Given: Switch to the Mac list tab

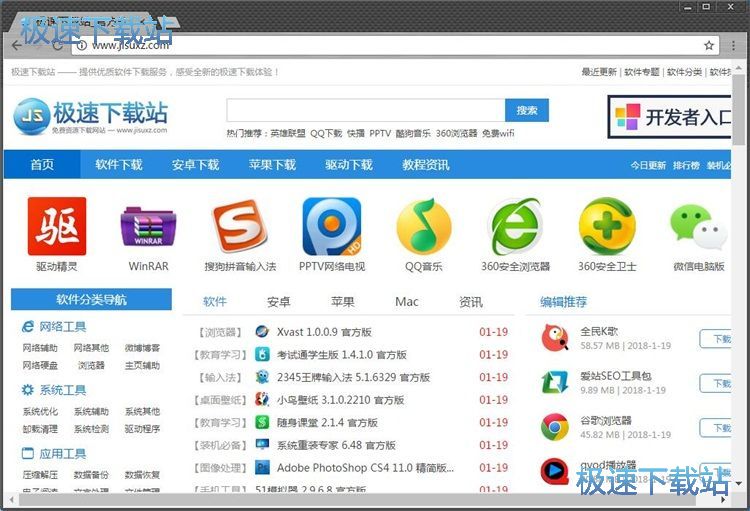Looking at the screenshot, I should tap(407, 301).
